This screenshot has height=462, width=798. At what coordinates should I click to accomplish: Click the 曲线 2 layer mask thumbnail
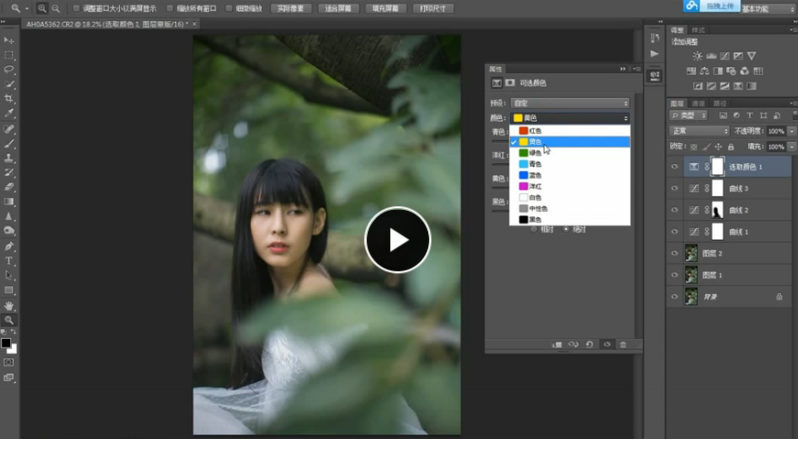[x=717, y=210]
